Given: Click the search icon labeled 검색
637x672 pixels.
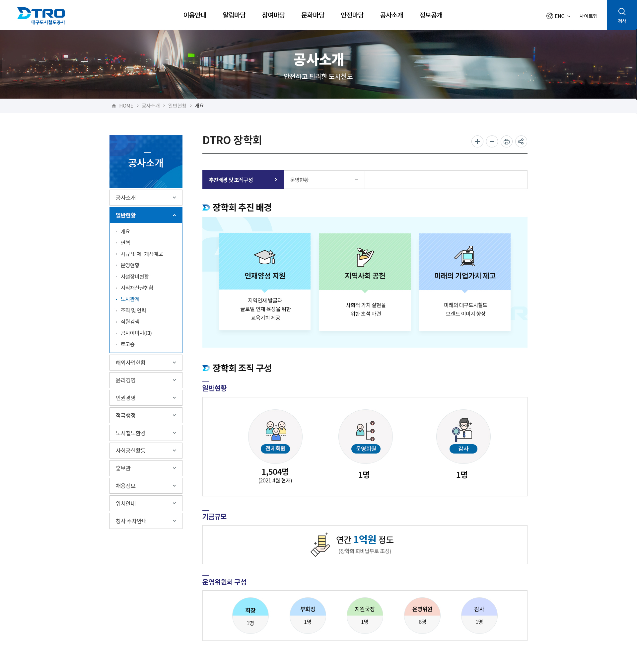Looking at the screenshot, I should point(622,15).
